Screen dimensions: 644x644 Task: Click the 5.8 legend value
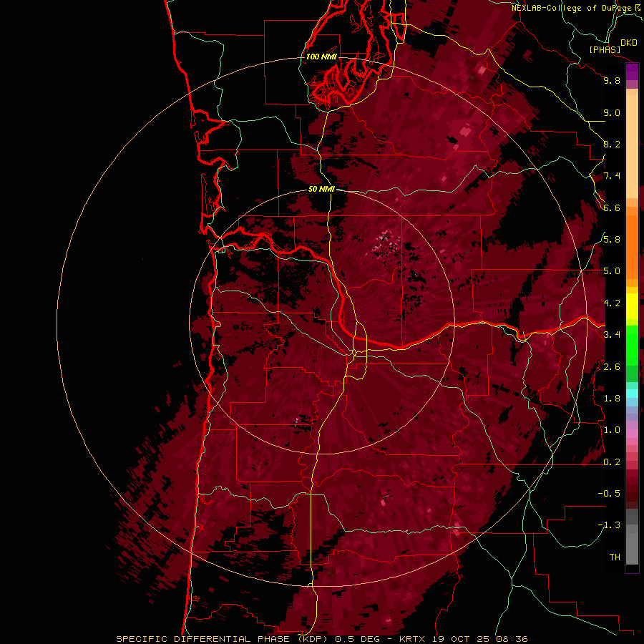[x=612, y=240]
